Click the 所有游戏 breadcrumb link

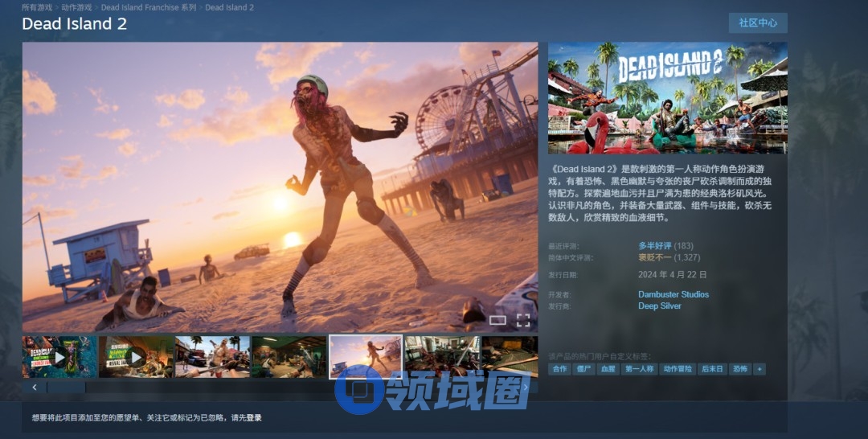[x=38, y=7]
